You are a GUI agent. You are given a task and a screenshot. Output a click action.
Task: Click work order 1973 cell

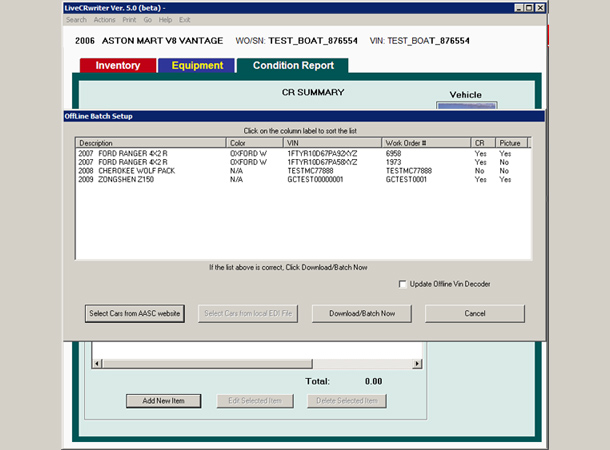pos(393,162)
